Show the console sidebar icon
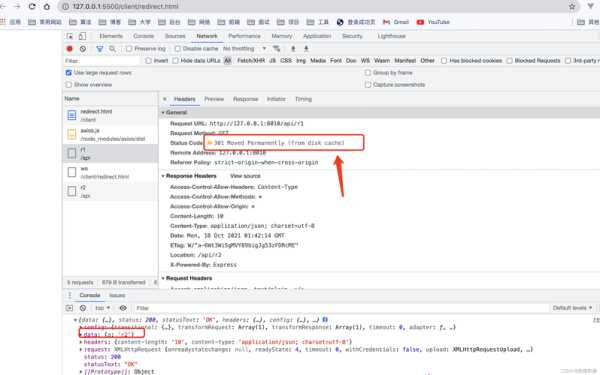The width and height of the screenshot is (600, 375). [x=69, y=308]
